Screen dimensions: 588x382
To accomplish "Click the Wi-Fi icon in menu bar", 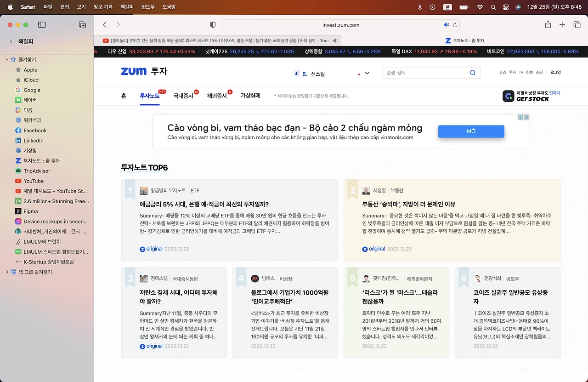I will (x=480, y=7).
